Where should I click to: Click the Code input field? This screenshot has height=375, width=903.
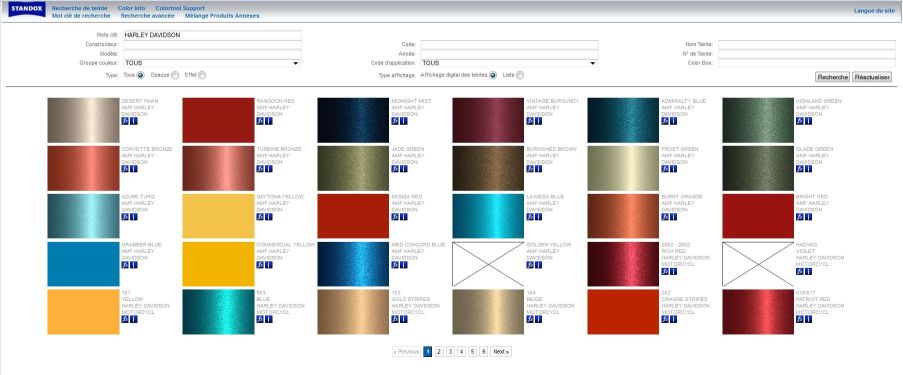tap(509, 44)
